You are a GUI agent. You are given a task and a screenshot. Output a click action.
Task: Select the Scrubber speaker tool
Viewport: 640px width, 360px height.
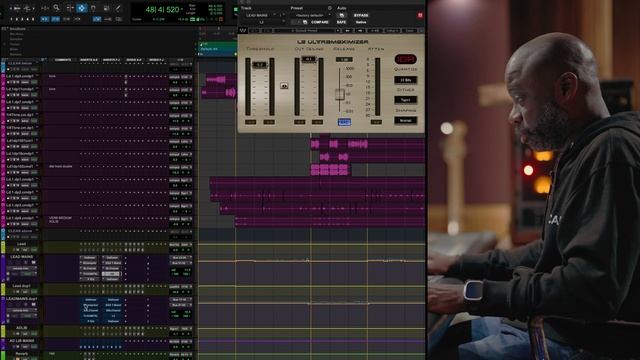(x=107, y=8)
